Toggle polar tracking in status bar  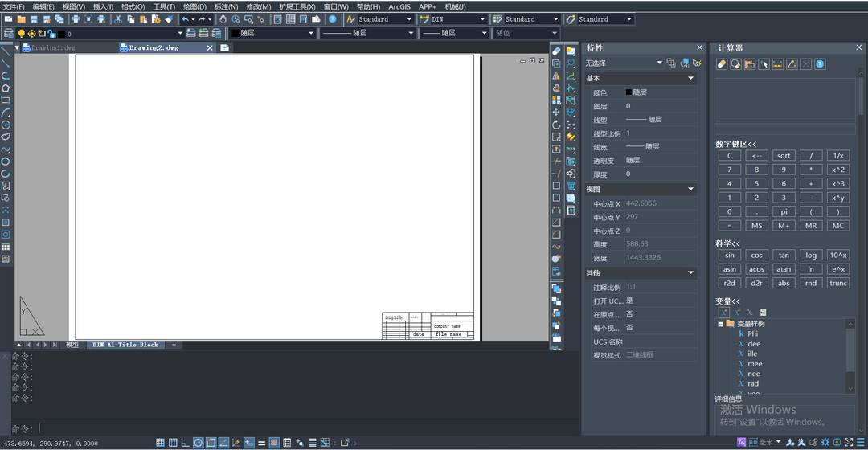(199, 443)
